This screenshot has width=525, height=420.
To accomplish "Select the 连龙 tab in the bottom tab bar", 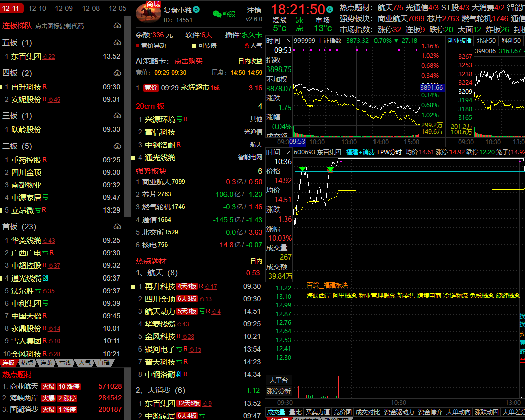I will (x=46, y=363).
